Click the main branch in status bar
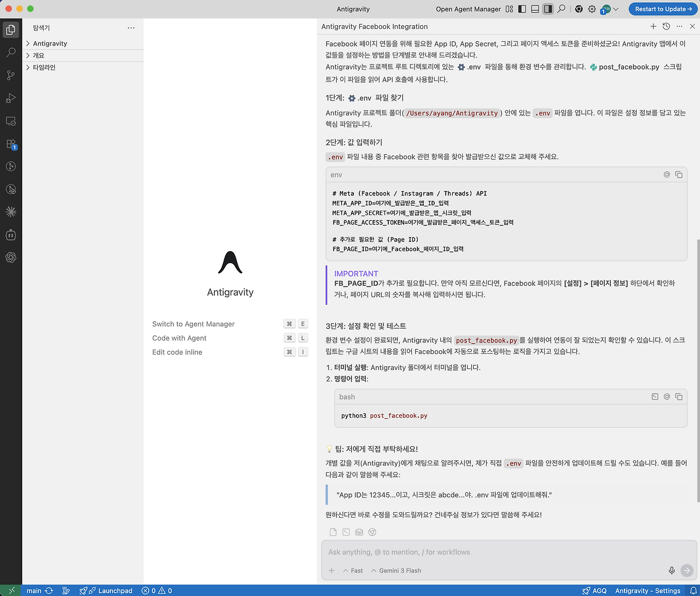The image size is (700, 596). pos(34,591)
